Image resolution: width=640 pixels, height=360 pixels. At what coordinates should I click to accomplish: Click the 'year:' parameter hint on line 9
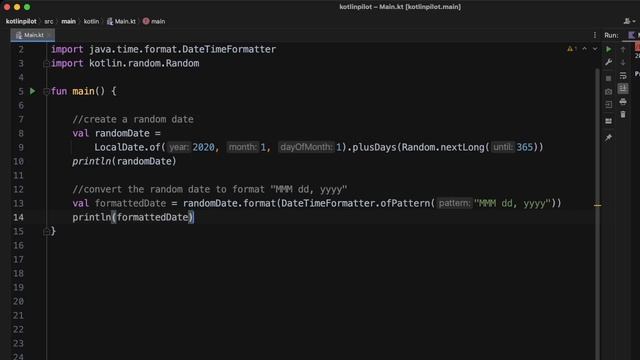coord(178,147)
